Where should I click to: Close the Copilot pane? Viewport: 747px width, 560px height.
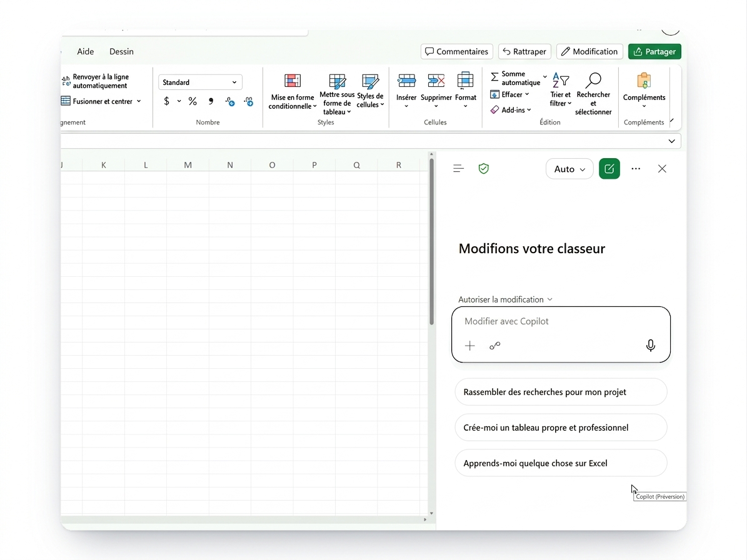pos(662,169)
